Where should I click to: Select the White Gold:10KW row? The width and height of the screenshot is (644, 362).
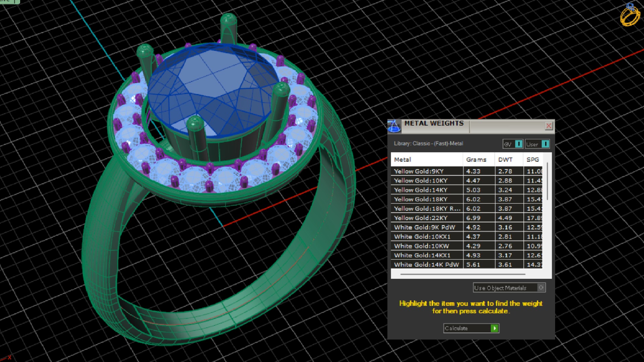click(421, 246)
